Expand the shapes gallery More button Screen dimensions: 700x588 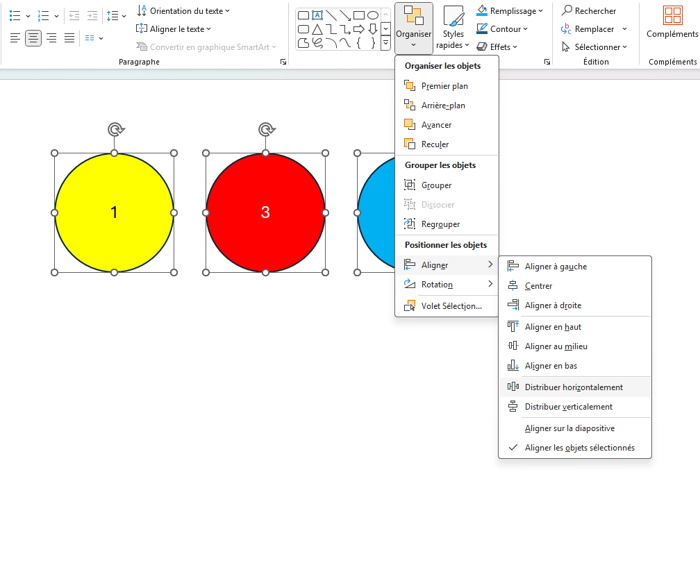(385, 43)
